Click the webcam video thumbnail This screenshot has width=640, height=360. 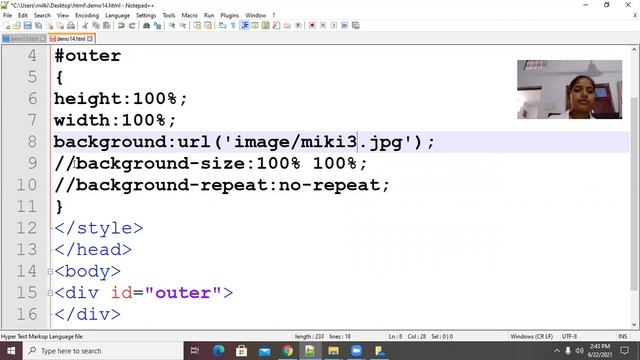pos(569,89)
